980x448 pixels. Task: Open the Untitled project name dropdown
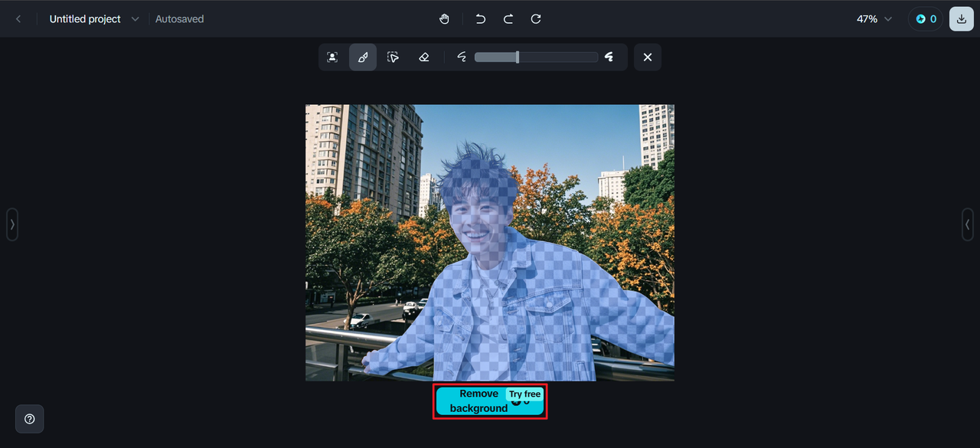(x=135, y=19)
